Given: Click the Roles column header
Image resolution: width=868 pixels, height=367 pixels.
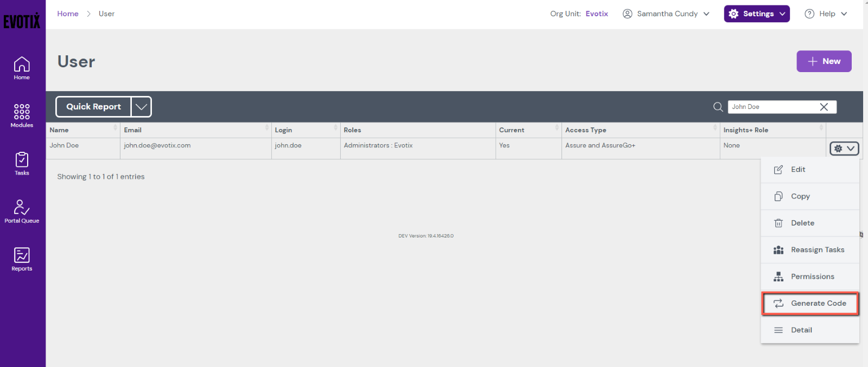Looking at the screenshot, I should tap(418, 130).
